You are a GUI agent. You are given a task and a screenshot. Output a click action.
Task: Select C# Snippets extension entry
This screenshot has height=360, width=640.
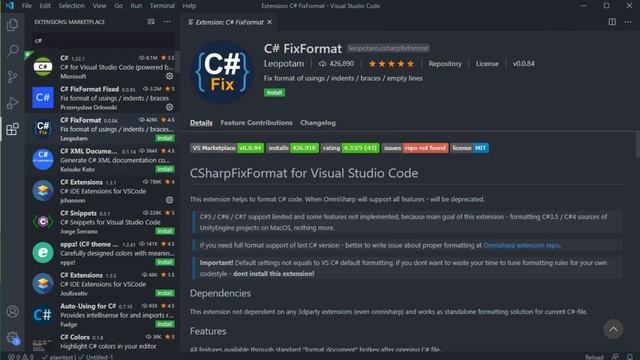click(x=101, y=222)
